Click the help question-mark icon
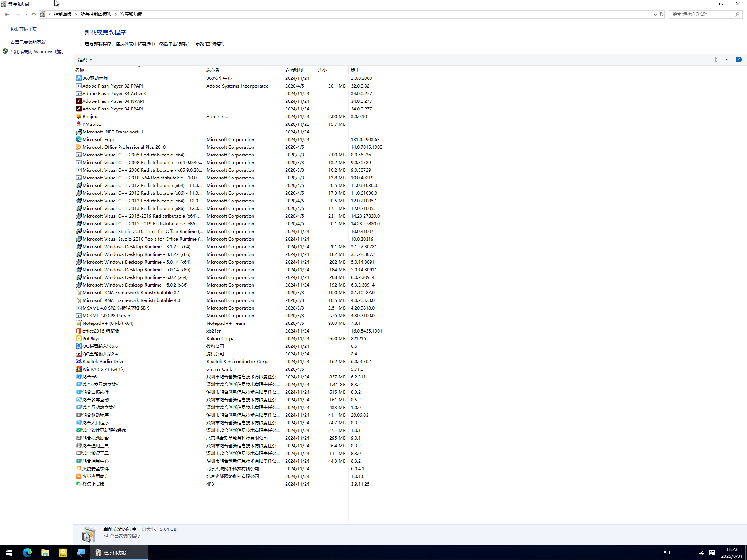Image resolution: width=747 pixels, height=560 pixels. click(x=739, y=59)
